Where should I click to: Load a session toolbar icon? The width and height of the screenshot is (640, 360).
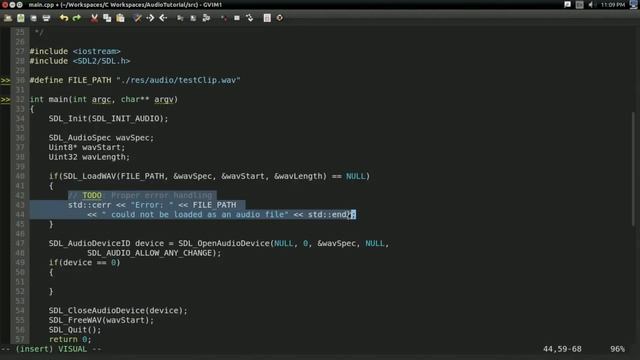(180, 18)
